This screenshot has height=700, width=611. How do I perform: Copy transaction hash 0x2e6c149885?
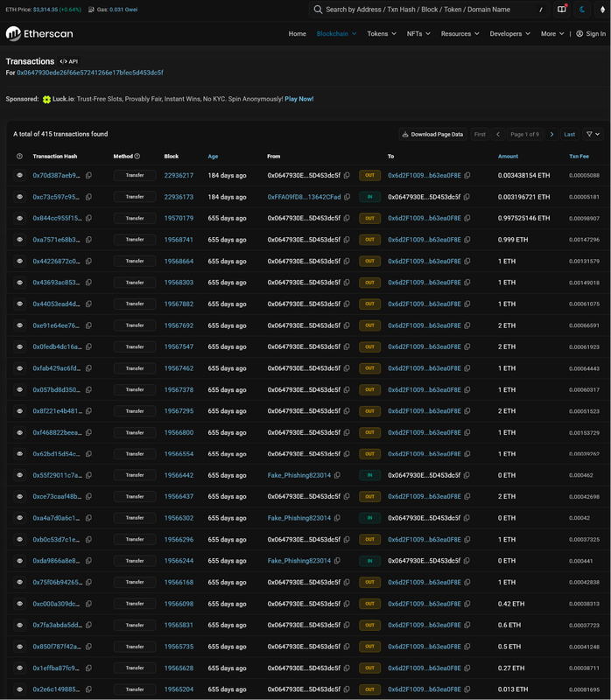coord(89,689)
